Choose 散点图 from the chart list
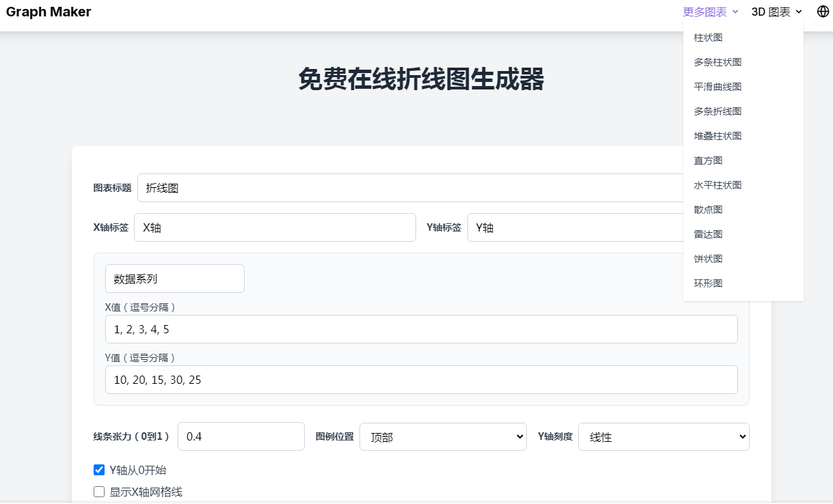 [x=708, y=210]
